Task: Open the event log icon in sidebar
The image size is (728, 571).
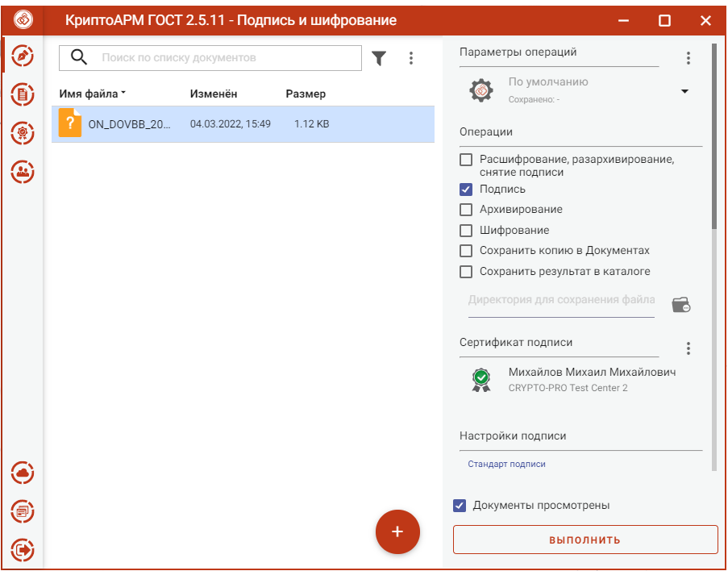Action: point(23,511)
